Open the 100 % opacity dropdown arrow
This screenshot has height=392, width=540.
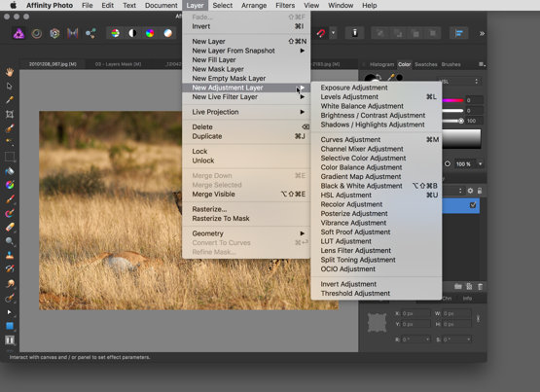pos(480,164)
